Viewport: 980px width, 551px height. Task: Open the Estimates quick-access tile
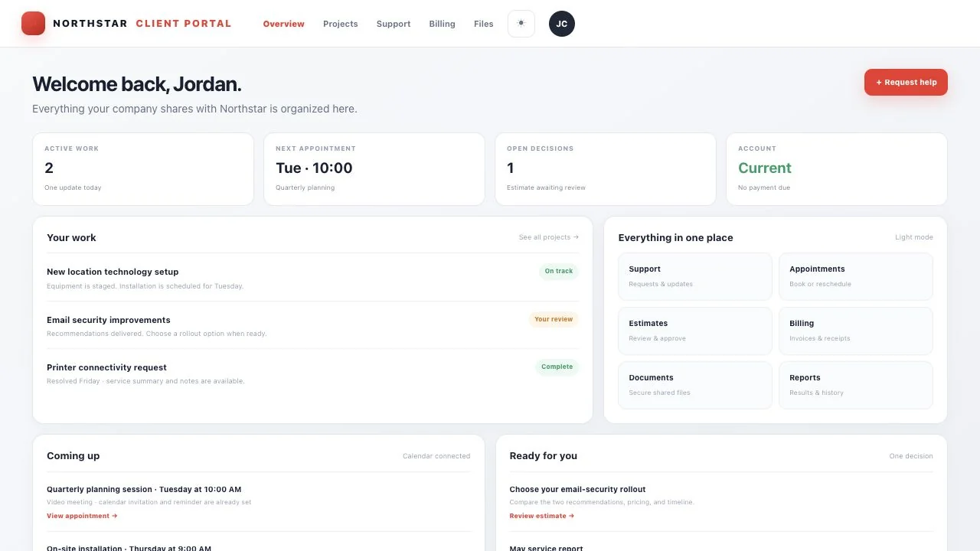point(695,331)
